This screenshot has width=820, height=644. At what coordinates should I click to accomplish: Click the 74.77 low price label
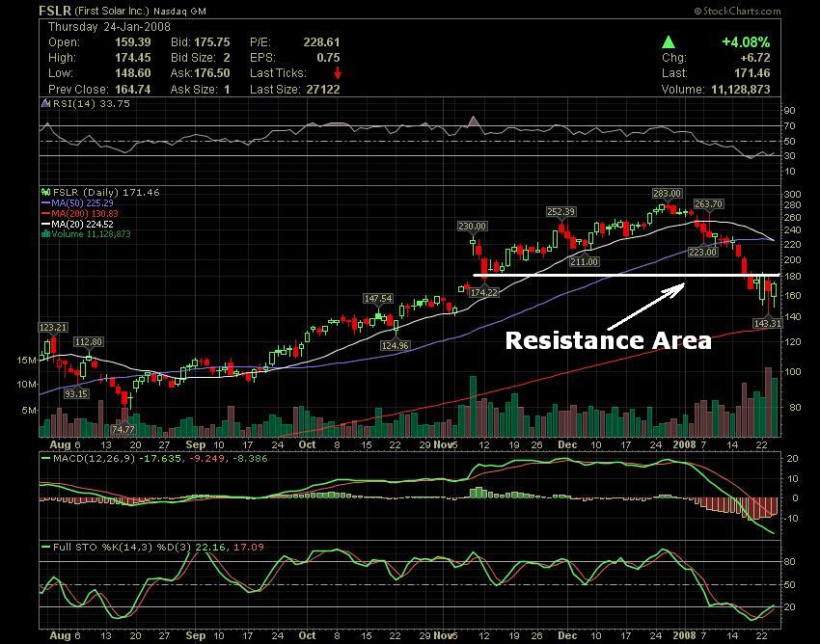(x=123, y=430)
